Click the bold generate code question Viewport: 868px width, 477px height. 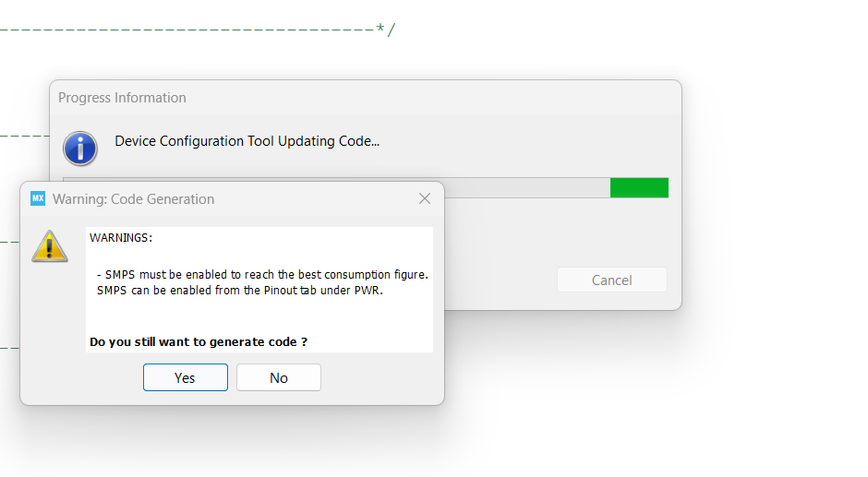point(199,341)
